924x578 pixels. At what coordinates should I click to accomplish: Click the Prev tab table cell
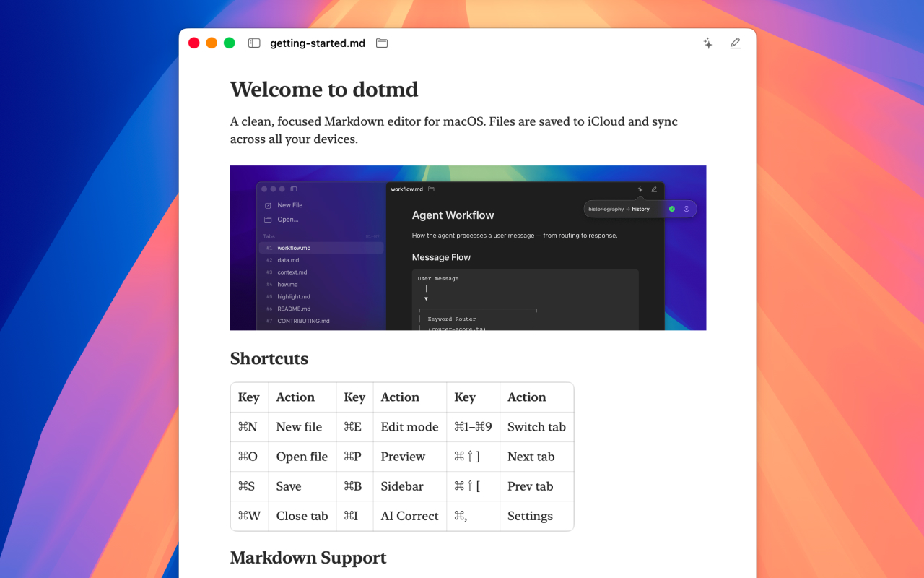[536, 486]
